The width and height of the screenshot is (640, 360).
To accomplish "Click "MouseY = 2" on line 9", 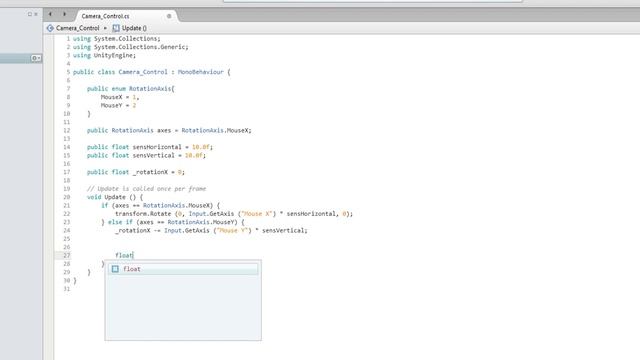I will tap(118, 105).
